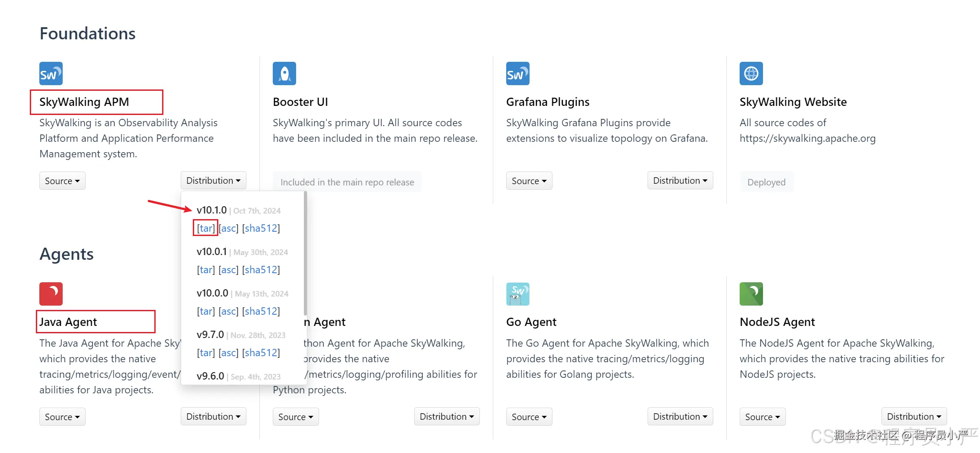Select the v9.7.0 sha512 link
The height and width of the screenshot is (453, 980).
click(261, 353)
